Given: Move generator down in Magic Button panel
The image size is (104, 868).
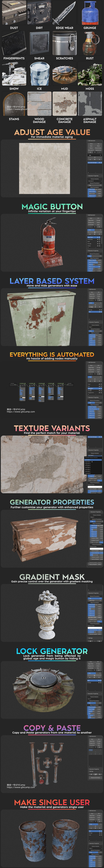Looking at the screenshot, I should pyautogui.click(x=100, y=234).
